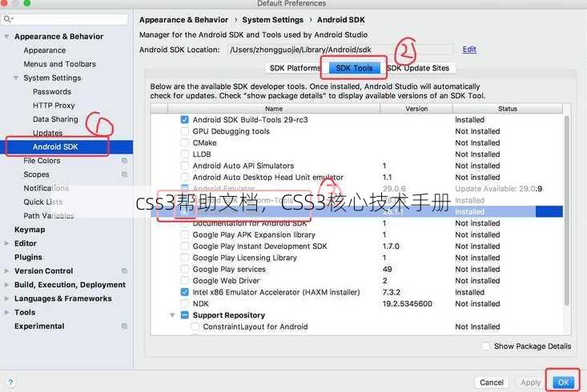Check the Google Web Driver box
The width and height of the screenshot is (587, 392).
[x=184, y=281]
